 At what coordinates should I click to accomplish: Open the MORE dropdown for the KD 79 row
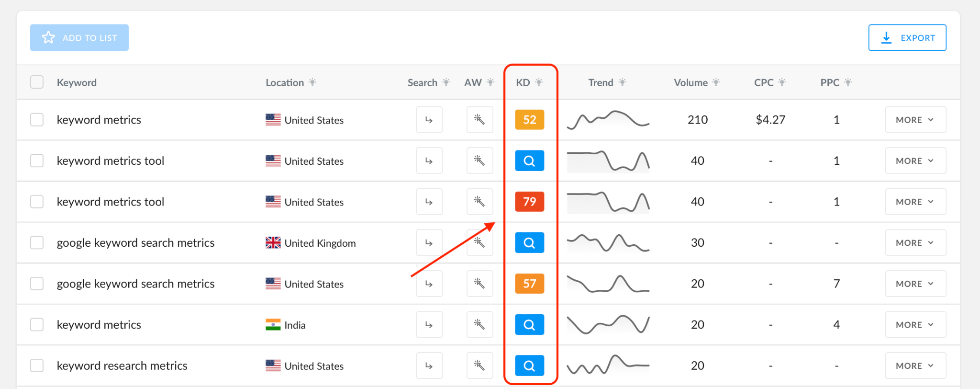click(915, 201)
